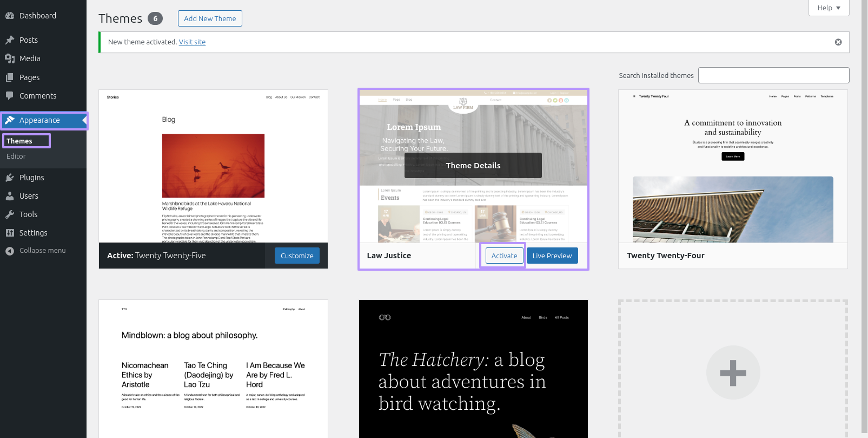Open the Mindblown philosophy blog theme thumbnail
Viewport: 868px width, 438px height.
(x=213, y=369)
